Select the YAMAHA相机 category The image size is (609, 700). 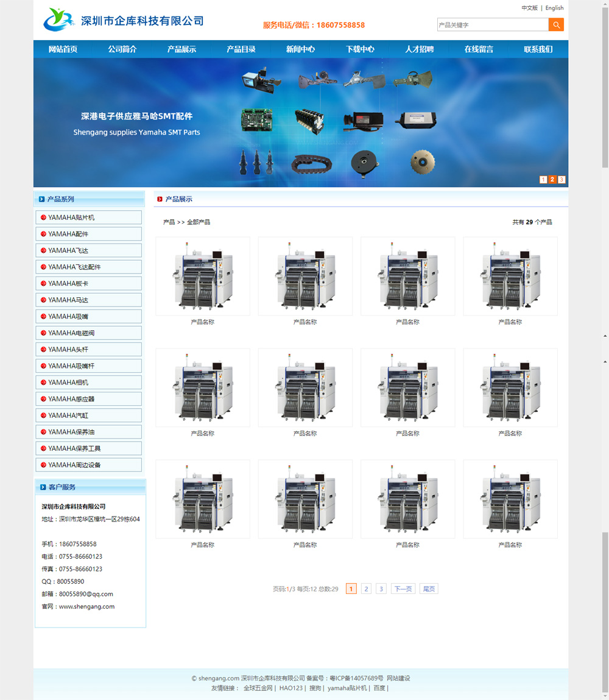pyautogui.click(x=89, y=383)
